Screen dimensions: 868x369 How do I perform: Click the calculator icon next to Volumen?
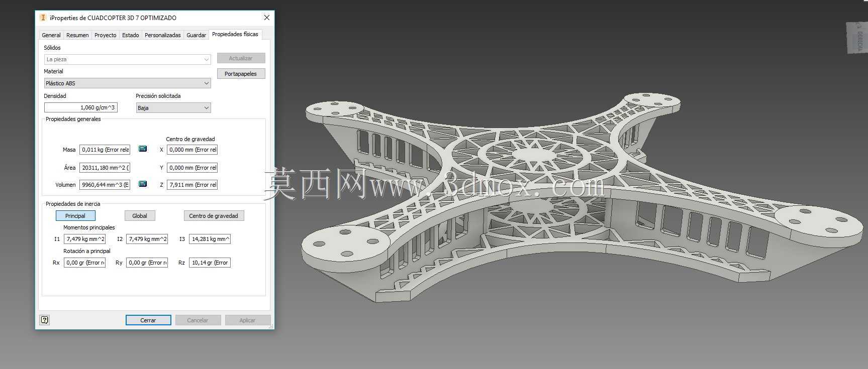[143, 184]
